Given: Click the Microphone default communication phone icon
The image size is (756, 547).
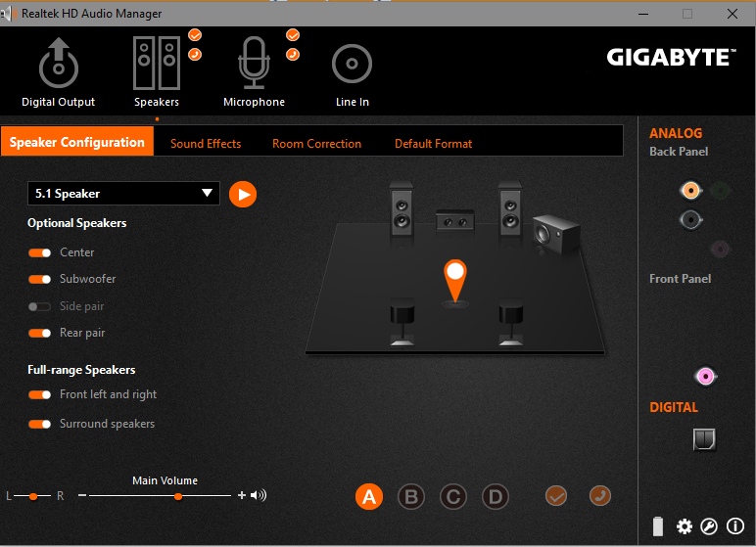Looking at the screenshot, I should (x=293, y=55).
